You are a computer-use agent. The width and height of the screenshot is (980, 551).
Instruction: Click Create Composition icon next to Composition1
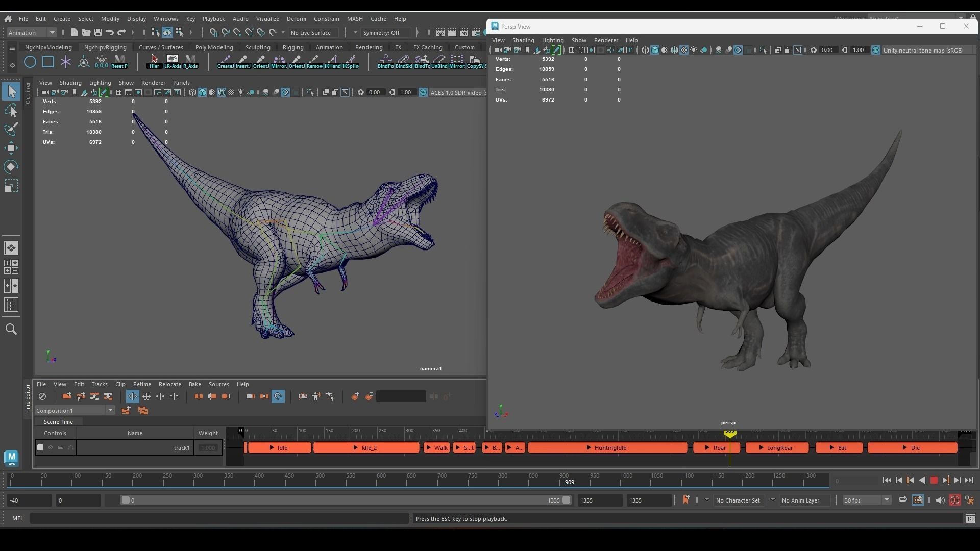126,411
